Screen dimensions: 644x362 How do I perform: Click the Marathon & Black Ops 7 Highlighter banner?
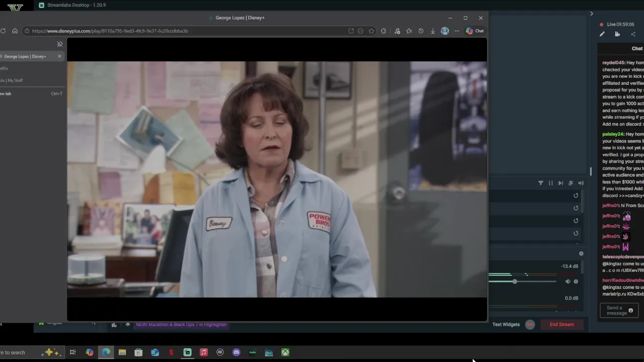pyautogui.click(x=181, y=324)
